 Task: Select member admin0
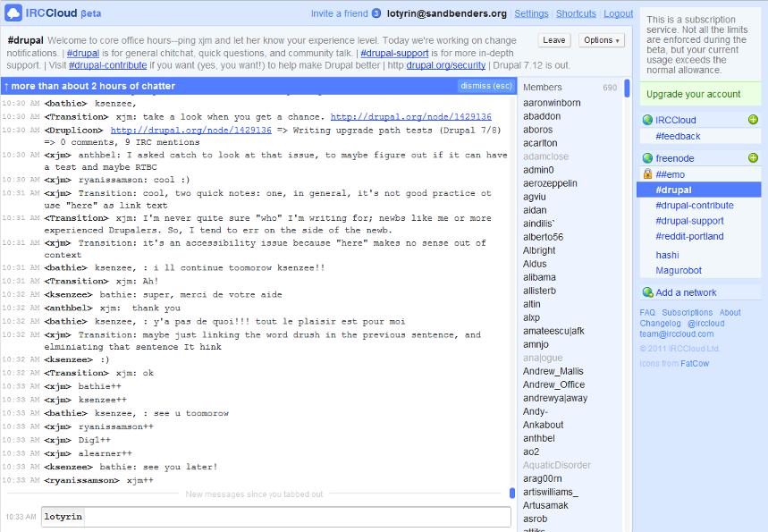coord(538,170)
